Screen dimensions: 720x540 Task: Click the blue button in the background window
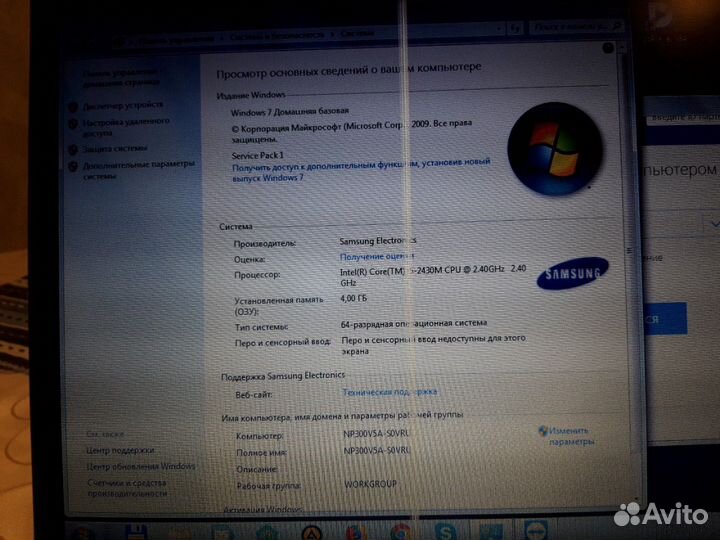[666, 318]
